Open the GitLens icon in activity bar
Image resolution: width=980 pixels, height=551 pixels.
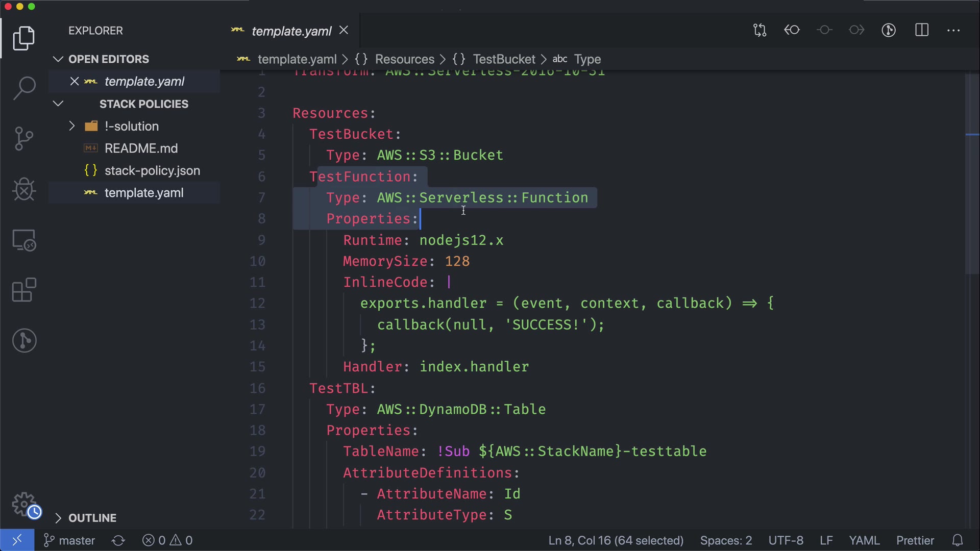click(24, 340)
